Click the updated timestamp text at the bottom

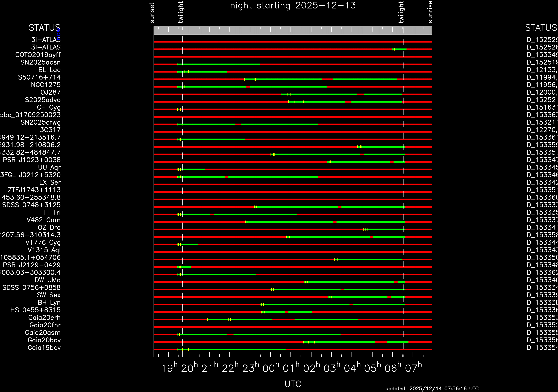(432, 388)
